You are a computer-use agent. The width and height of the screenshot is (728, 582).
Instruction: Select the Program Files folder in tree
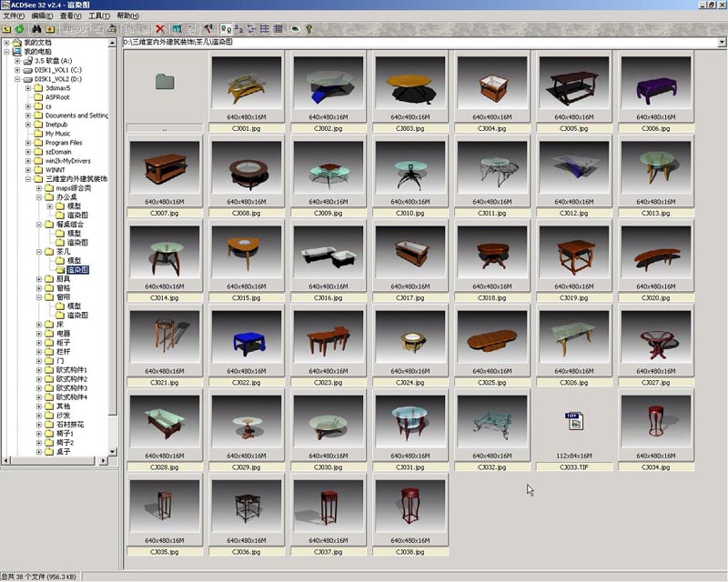63,143
